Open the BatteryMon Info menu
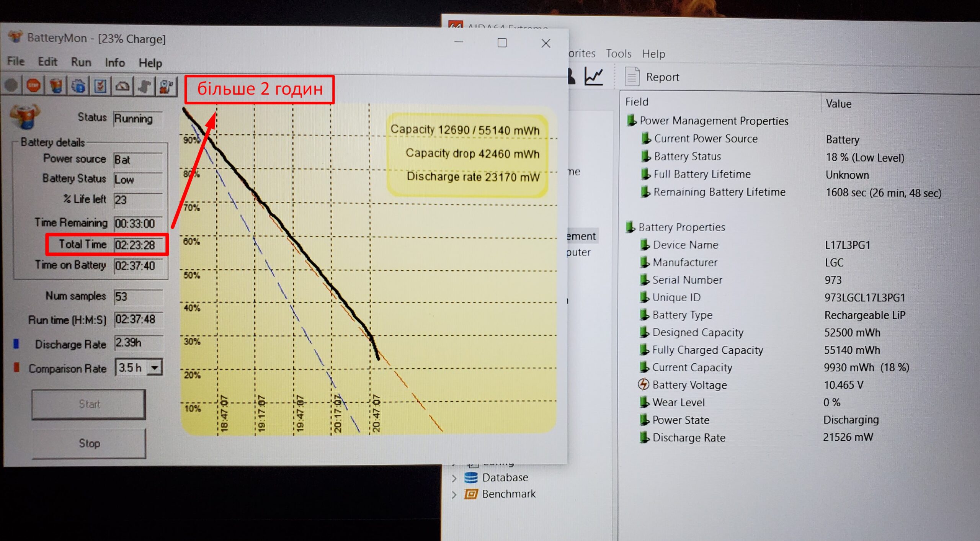This screenshot has width=980, height=541. click(115, 62)
